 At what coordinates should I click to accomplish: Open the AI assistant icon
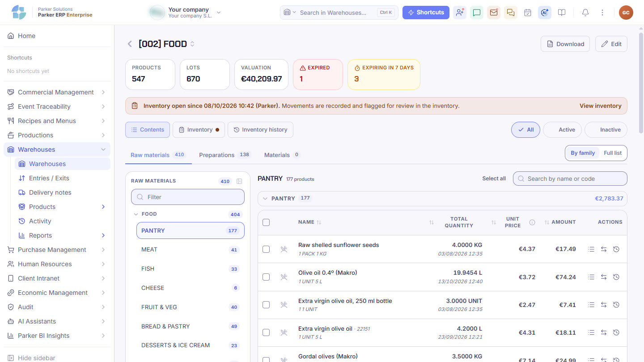pos(545,13)
